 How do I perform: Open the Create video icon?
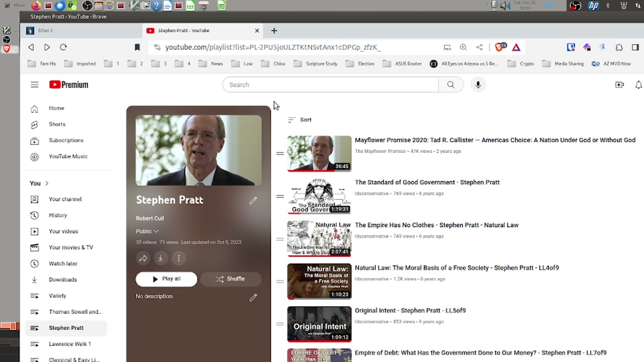(619, 85)
